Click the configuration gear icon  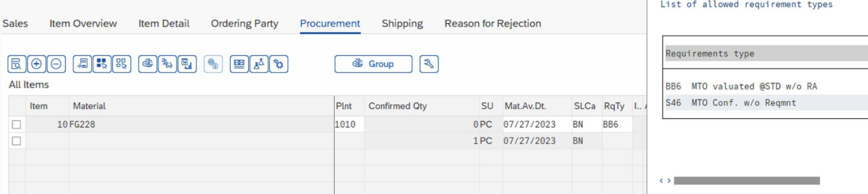pos(279,64)
